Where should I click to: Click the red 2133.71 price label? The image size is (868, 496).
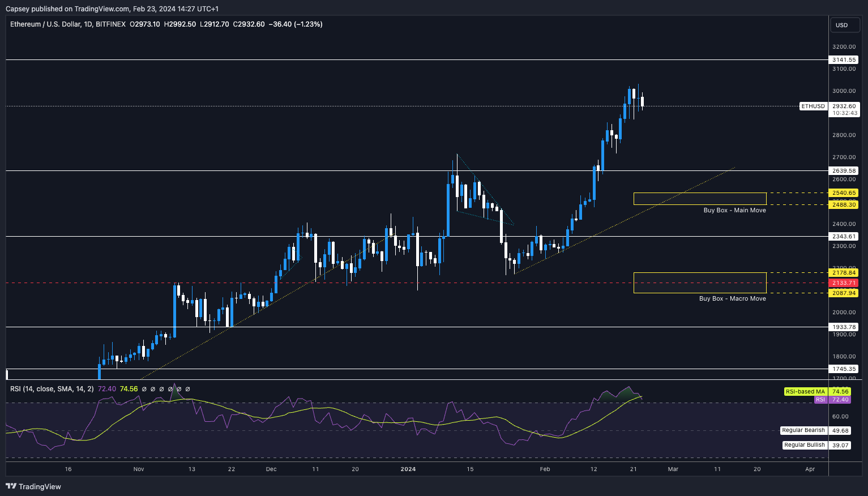844,283
